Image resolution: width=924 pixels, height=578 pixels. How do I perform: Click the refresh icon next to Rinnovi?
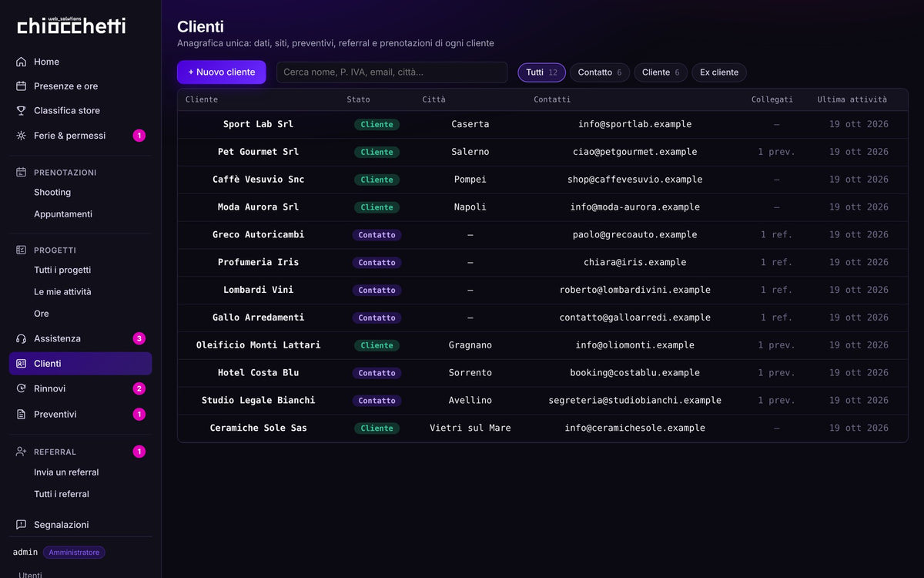click(21, 388)
